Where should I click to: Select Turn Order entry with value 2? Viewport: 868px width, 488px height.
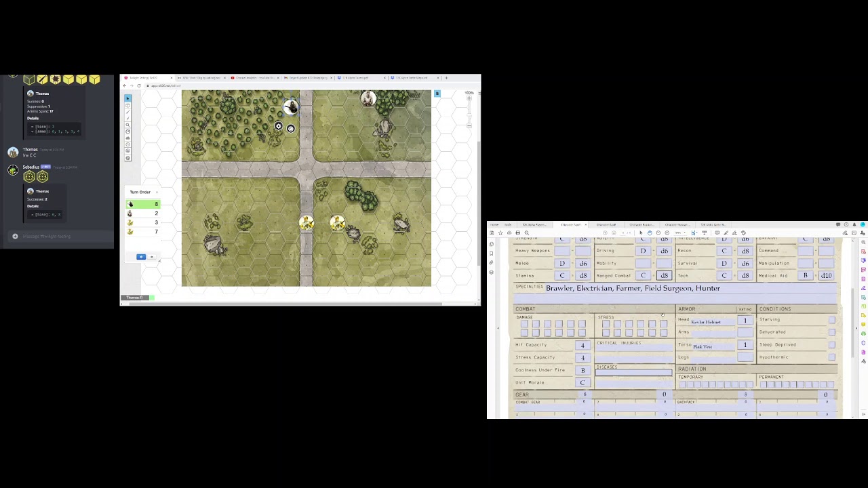click(x=143, y=213)
